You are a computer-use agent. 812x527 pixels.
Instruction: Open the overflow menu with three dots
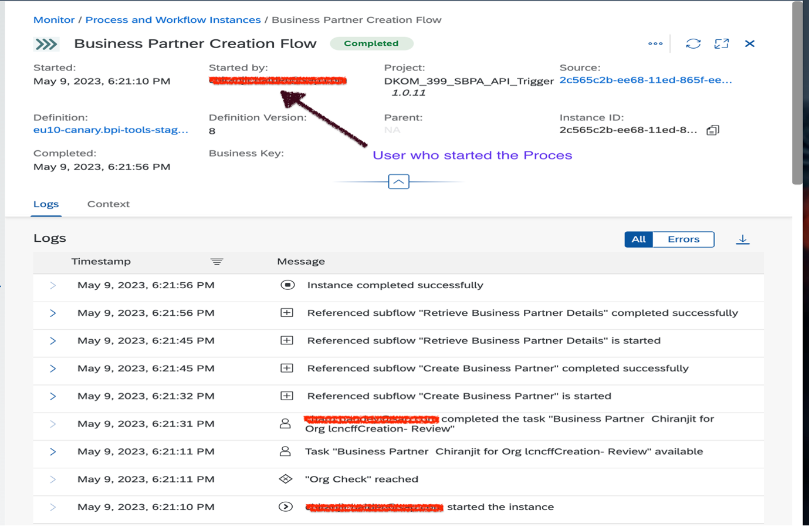pos(655,43)
